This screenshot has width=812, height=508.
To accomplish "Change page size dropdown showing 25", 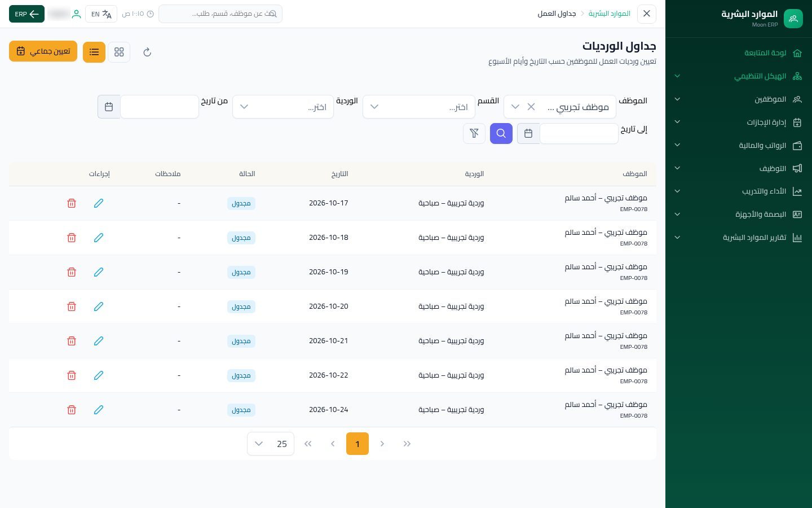I will [271, 444].
